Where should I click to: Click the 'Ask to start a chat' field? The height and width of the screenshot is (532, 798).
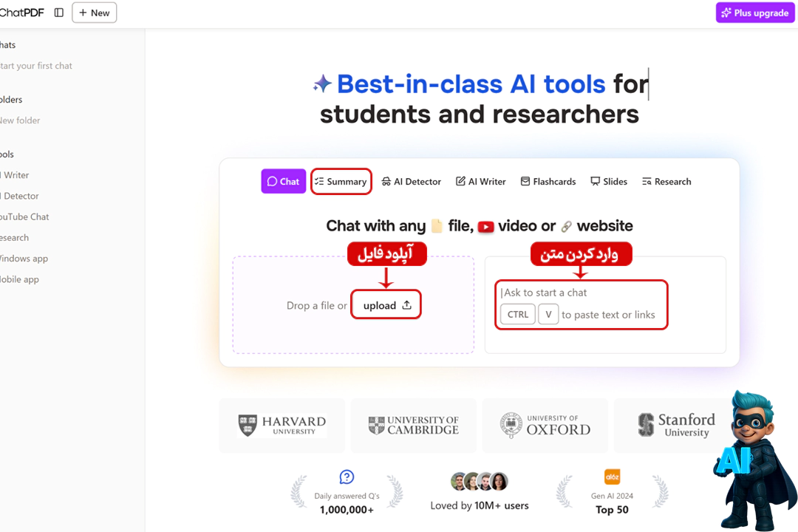(x=581, y=293)
